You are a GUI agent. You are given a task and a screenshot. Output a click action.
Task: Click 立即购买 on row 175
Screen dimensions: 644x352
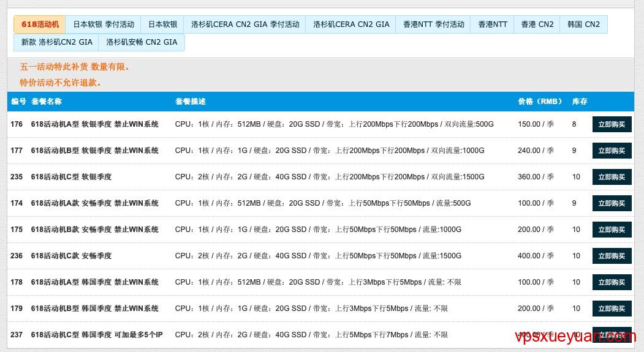(612, 230)
